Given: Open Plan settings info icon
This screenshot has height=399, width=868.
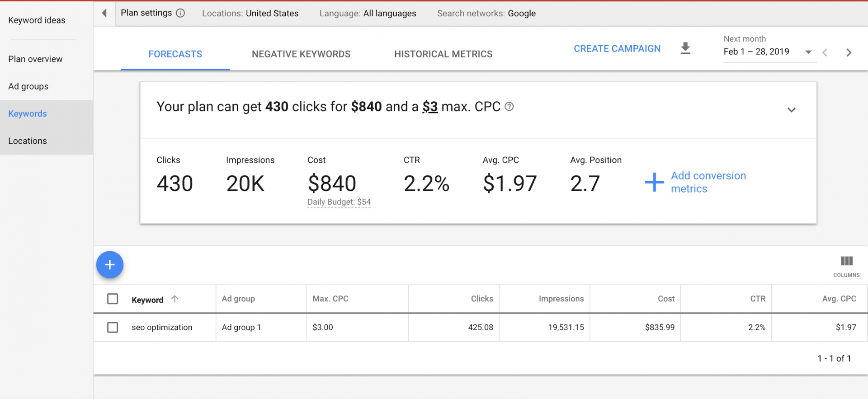Looking at the screenshot, I should click(180, 13).
